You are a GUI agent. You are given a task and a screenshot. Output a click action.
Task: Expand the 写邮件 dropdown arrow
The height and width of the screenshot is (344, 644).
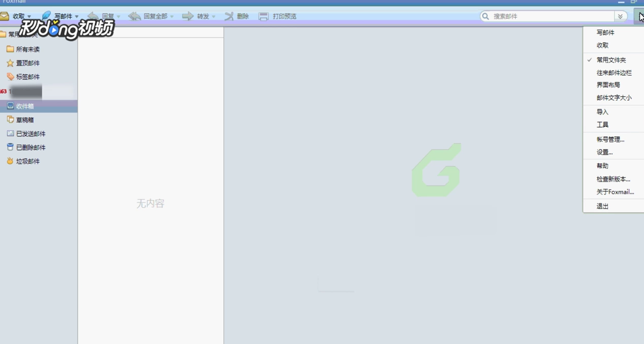[x=77, y=17]
